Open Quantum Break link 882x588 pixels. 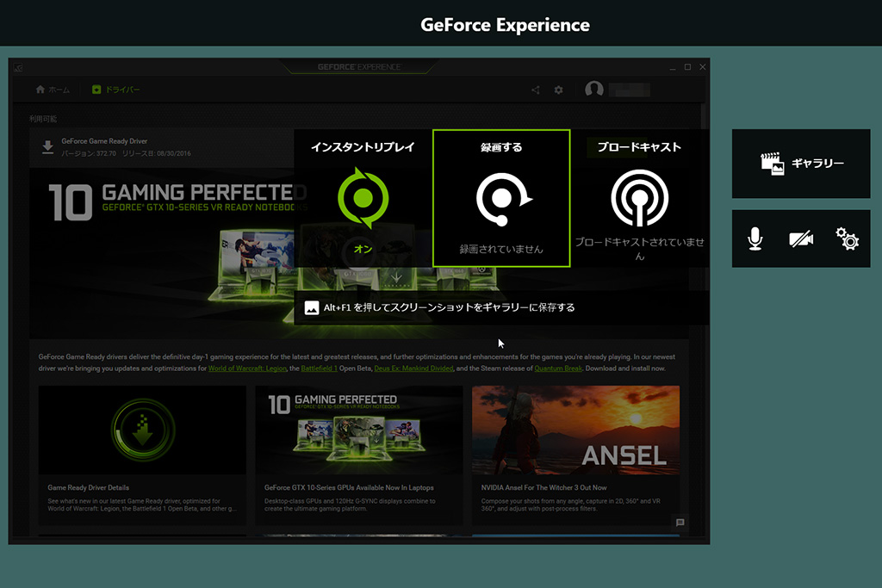(558, 368)
